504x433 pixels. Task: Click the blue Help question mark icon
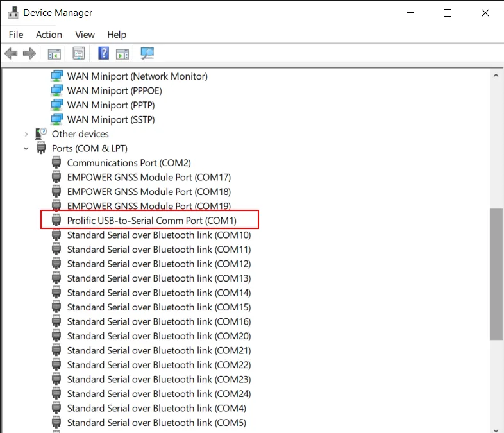pyautogui.click(x=103, y=53)
